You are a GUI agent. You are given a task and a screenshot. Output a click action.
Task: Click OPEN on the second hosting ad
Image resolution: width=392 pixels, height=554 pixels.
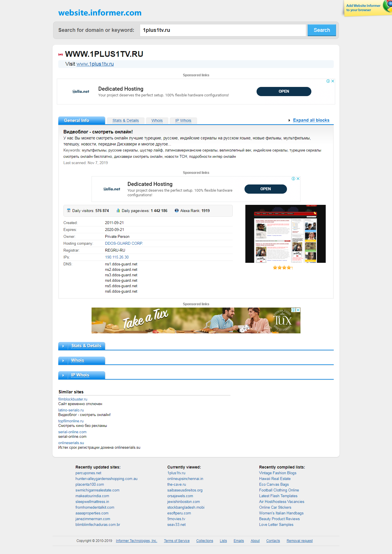(x=265, y=189)
